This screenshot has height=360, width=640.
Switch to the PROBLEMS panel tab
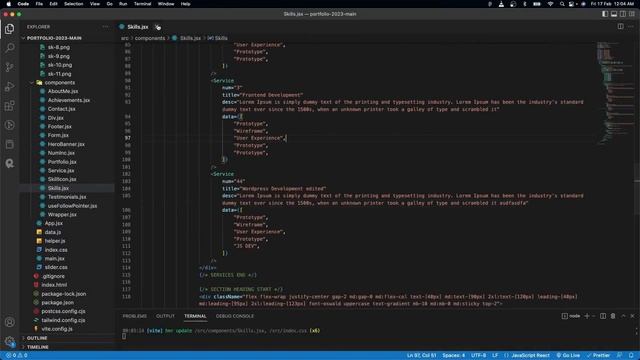135,316
